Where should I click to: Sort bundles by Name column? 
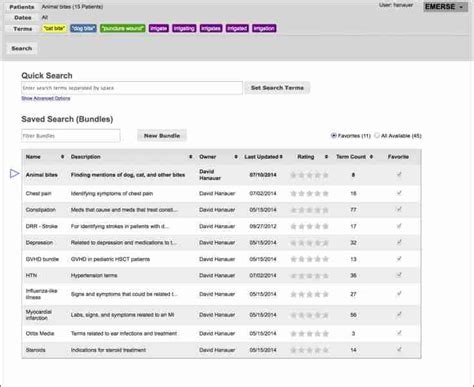45,157
